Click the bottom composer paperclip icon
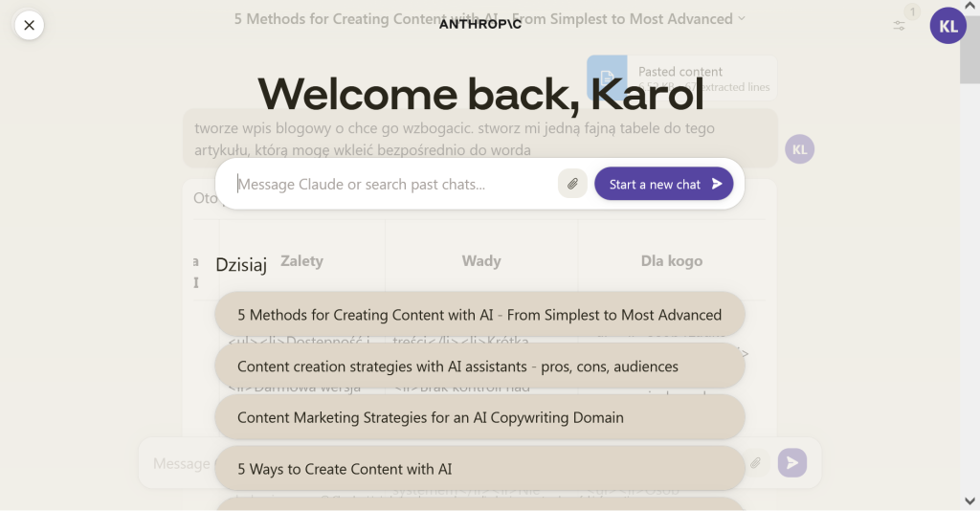 tap(755, 463)
